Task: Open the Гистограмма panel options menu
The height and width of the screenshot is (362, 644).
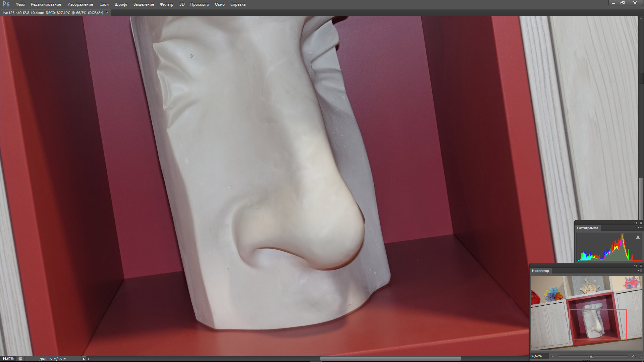Action: [x=640, y=228]
